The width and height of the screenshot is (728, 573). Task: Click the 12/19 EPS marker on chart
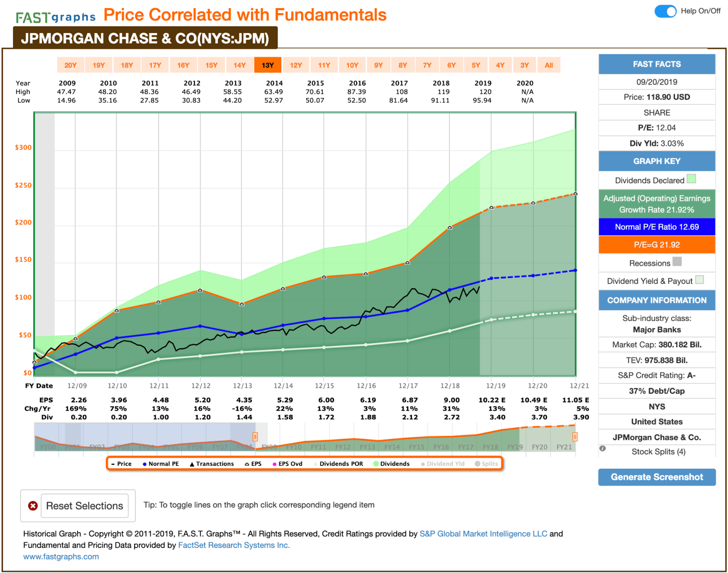491,207
